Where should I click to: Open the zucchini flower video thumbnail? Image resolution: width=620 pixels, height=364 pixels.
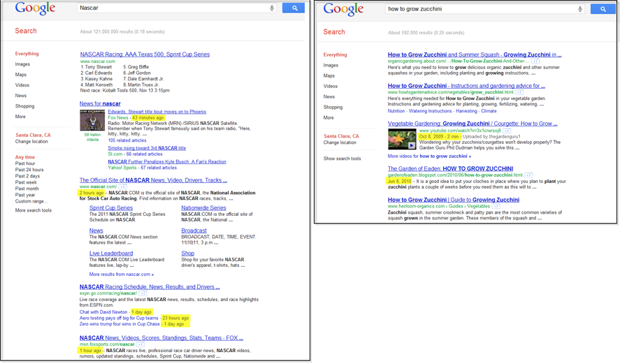[402, 139]
